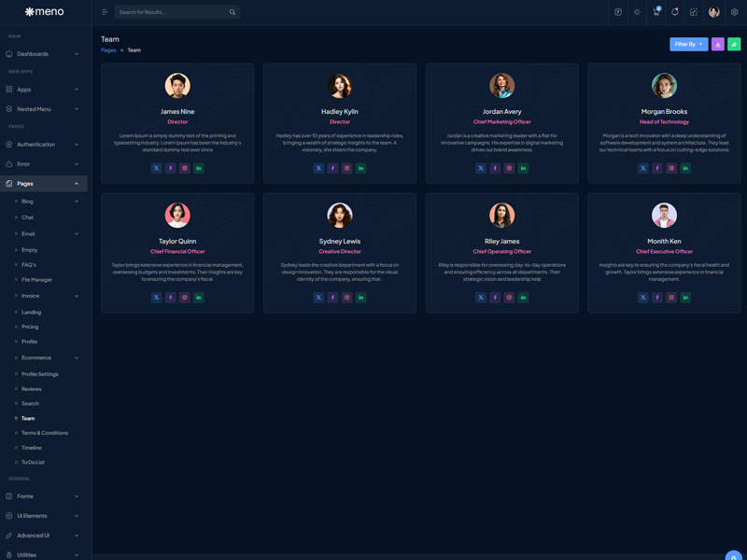747x560 pixels.
Task: Open Hadley Kylin's Instagram icon
Action: pyautogui.click(x=346, y=168)
